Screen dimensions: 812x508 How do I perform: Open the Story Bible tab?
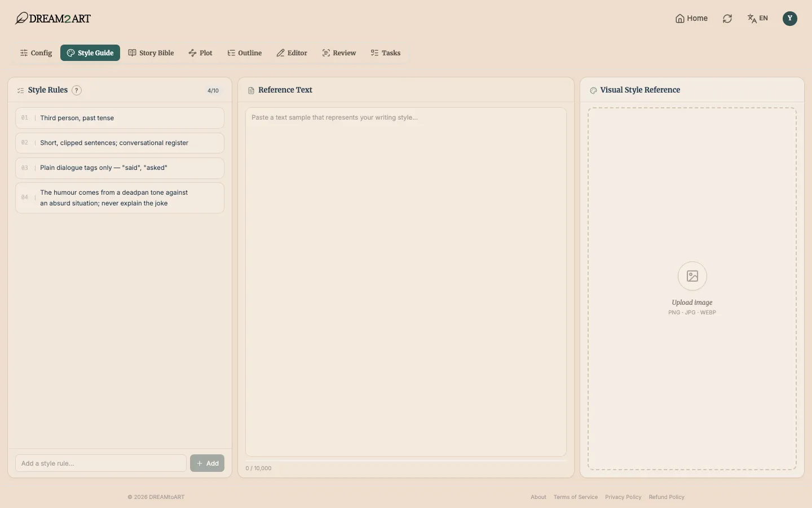coord(151,53)
